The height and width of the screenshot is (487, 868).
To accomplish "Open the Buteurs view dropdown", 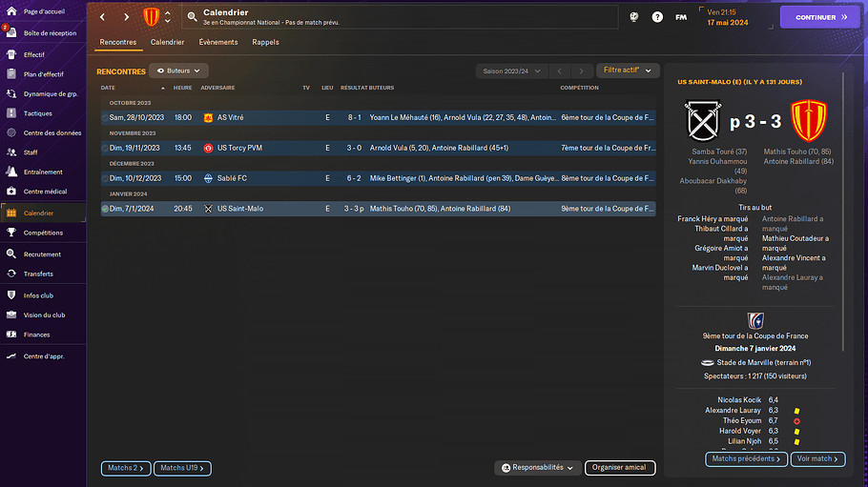I will tap(179, 71).
